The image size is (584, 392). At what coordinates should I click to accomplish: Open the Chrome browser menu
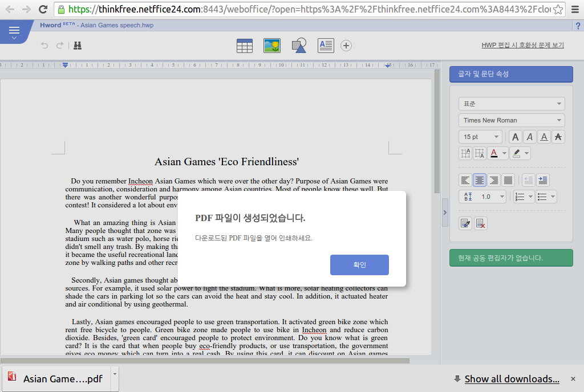click(x=575, y=9)
